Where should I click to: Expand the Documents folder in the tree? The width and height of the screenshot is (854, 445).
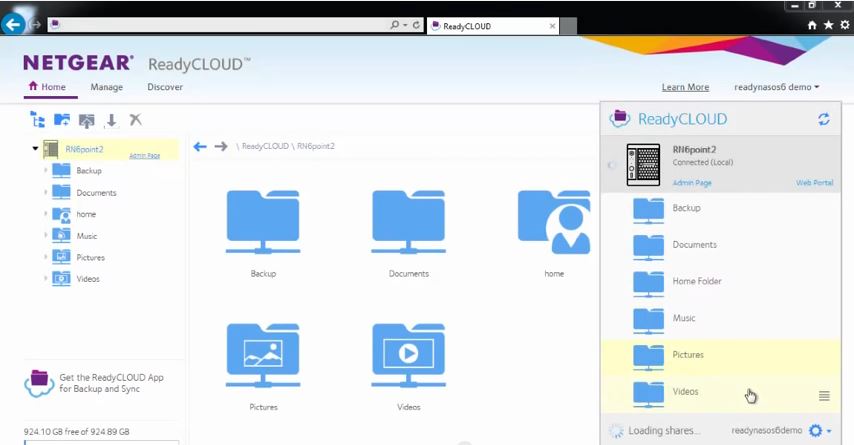(x=46, y=192)
